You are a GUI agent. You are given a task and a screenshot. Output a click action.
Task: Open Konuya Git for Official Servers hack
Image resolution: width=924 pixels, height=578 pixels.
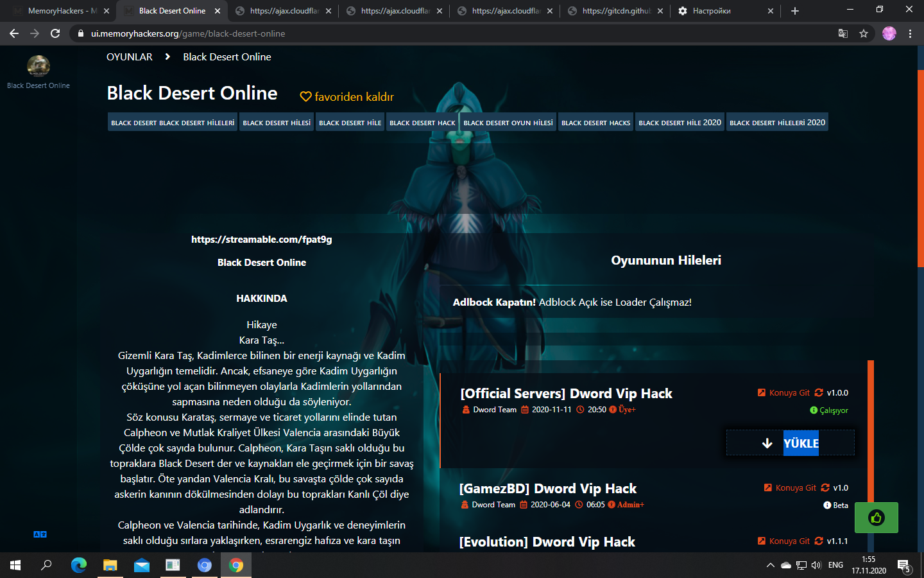click(x=783, y=392)
